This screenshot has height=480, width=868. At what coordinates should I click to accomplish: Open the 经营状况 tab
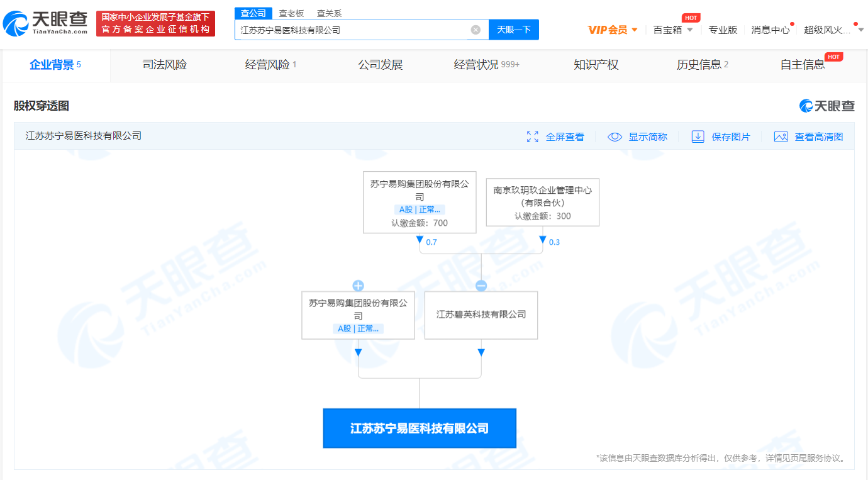[487, 65]
